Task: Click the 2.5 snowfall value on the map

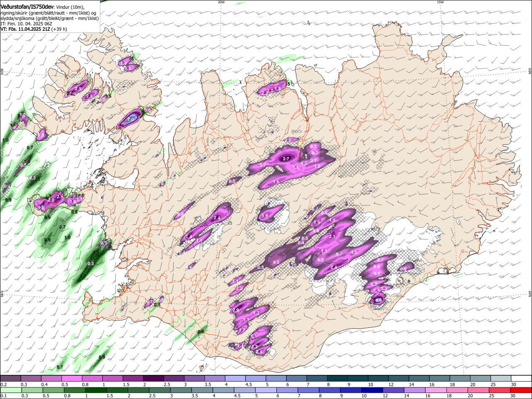Action: click(x=60, y=197)
